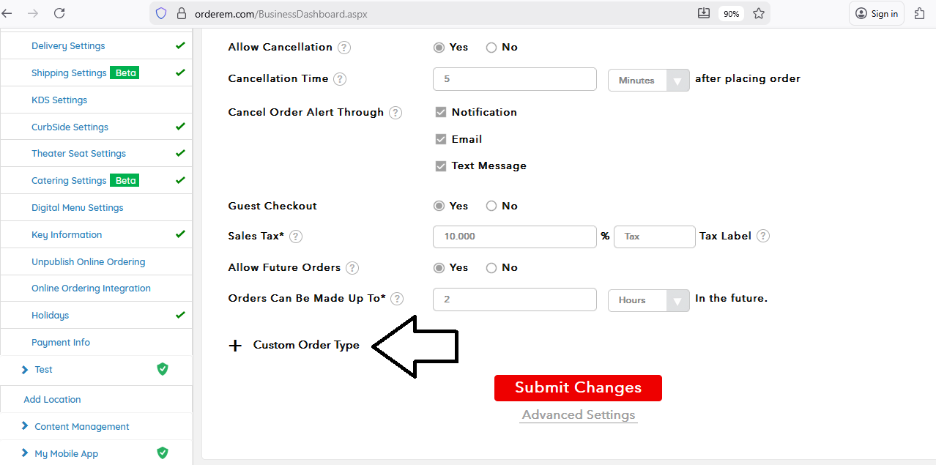The image size is (936, 465).
Task: Click browser reload page icon
Action: (x=59, y=14)
